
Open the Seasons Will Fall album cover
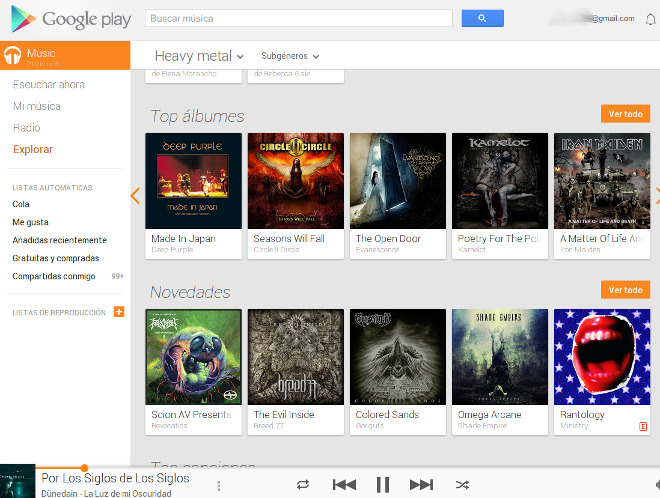click(x=296, y=181)
